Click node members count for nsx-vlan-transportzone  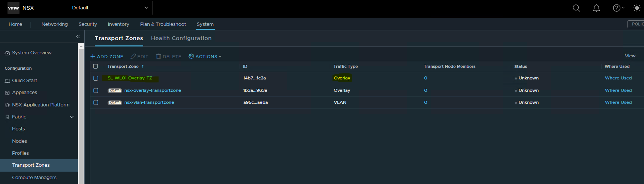[x=425, y=103]
